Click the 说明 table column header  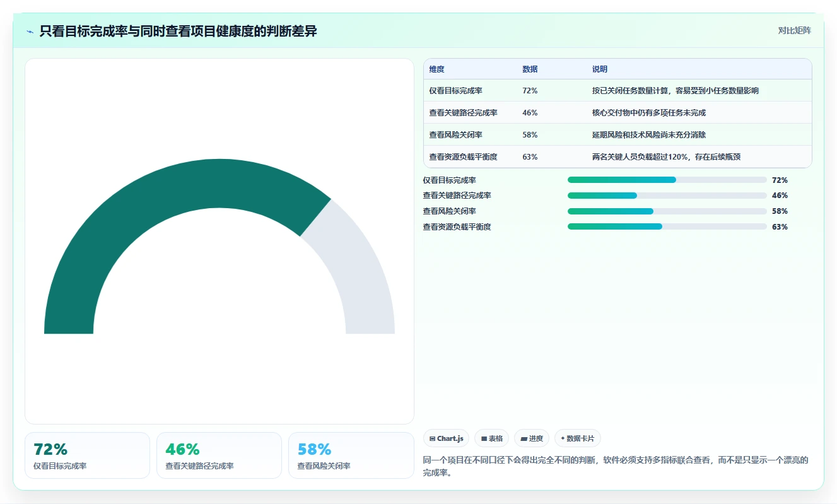click(x=599, y=69)
